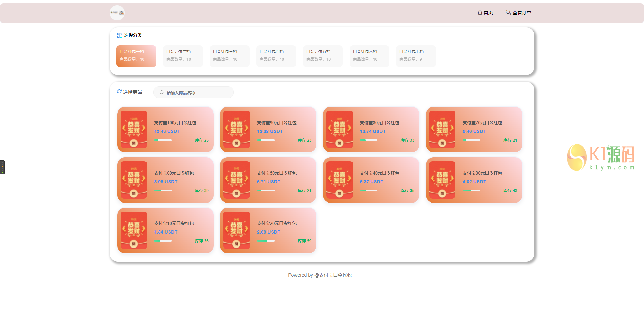The image size is (644, 315).
Task: Click the red envelope image for 支付宝60元口令红包
Action: pos(134,180)
